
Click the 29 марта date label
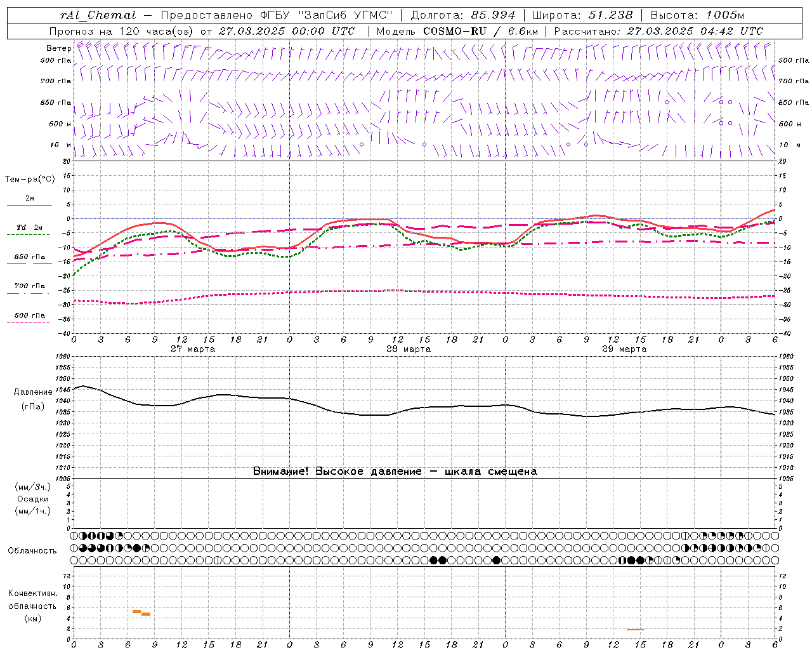624,349
